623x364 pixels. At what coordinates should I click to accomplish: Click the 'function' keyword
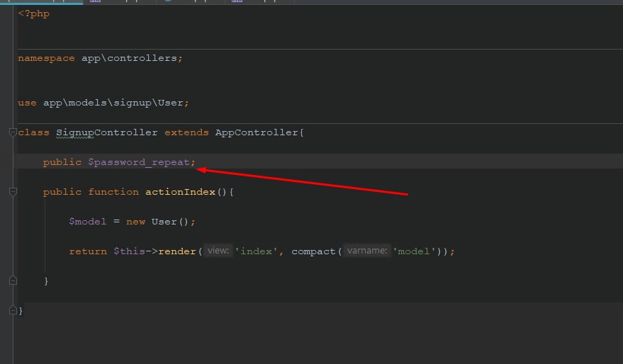[x=113, y=192]
